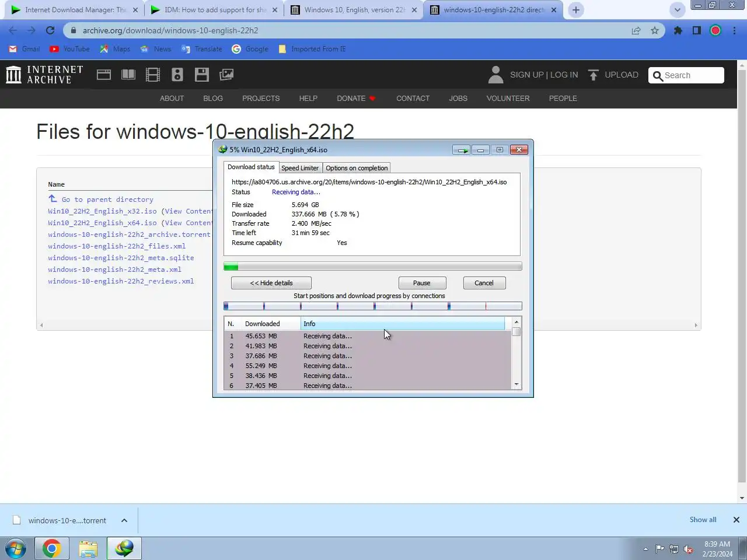Viewport: 747px width, 560px height.
Task: Switch to Options on completion tab
Action: (x=357, y=168)
